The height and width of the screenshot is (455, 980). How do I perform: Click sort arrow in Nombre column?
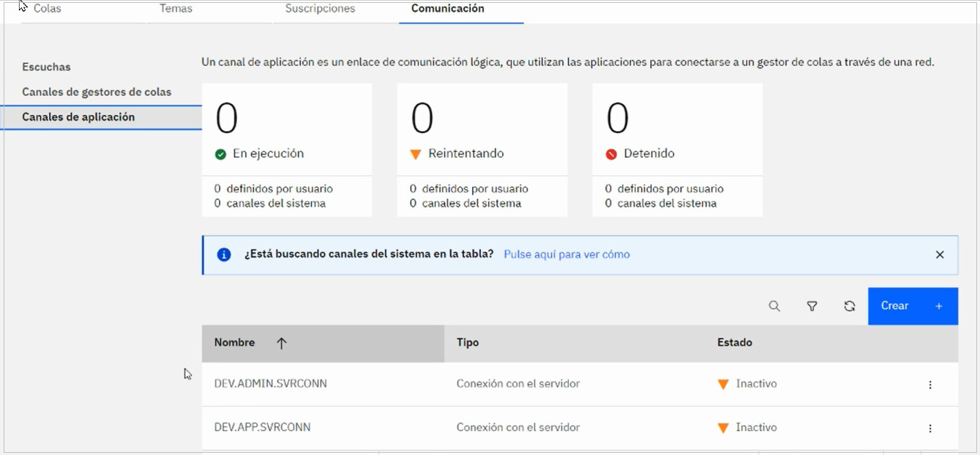[x=282, y=344]
